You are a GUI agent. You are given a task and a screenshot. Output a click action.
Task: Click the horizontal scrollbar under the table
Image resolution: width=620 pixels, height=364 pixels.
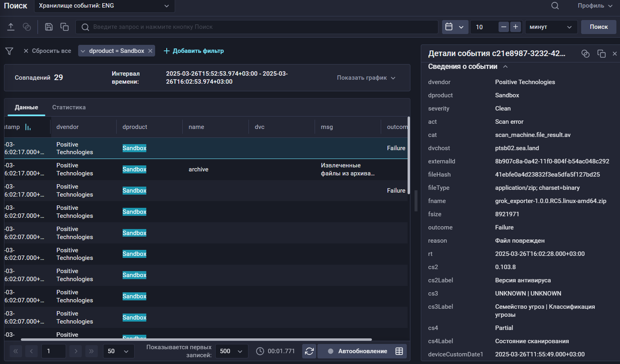pos(196,340)
